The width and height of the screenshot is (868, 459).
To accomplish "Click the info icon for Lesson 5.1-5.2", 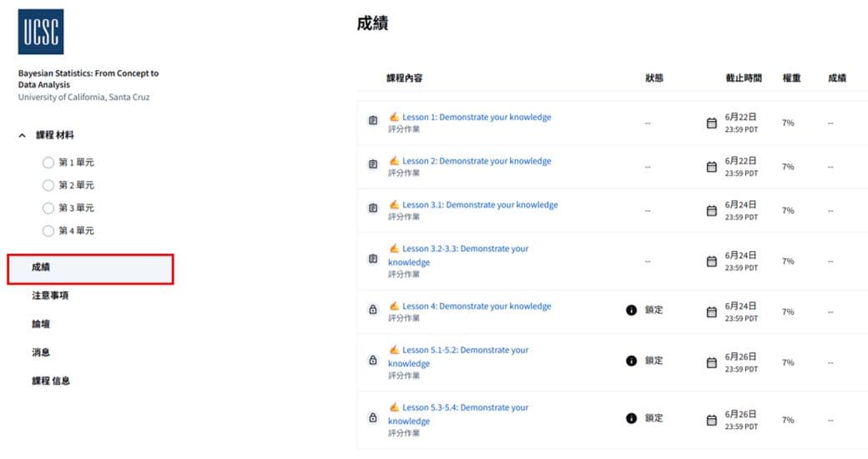I will click(631, 361).
